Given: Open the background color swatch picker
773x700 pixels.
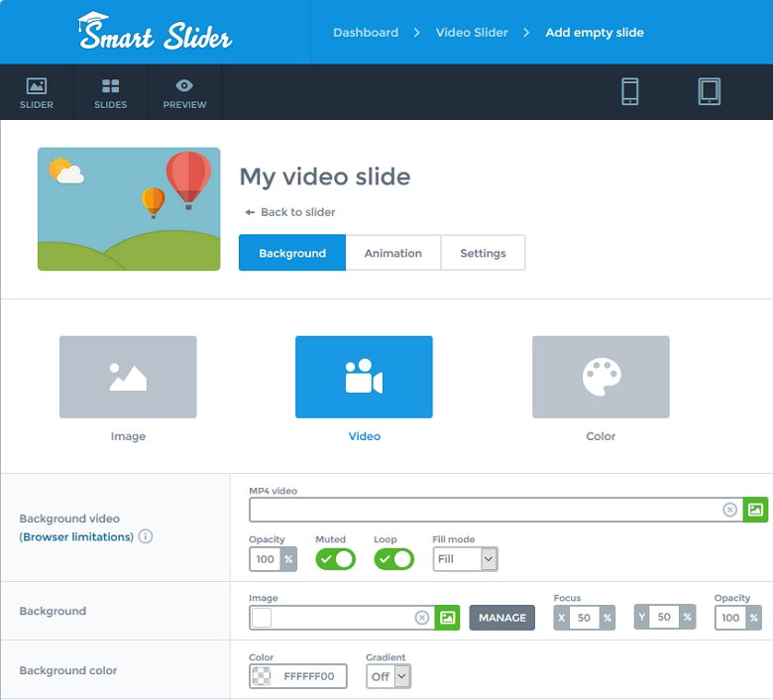Looking at the screenshot, I should (262, 676).
